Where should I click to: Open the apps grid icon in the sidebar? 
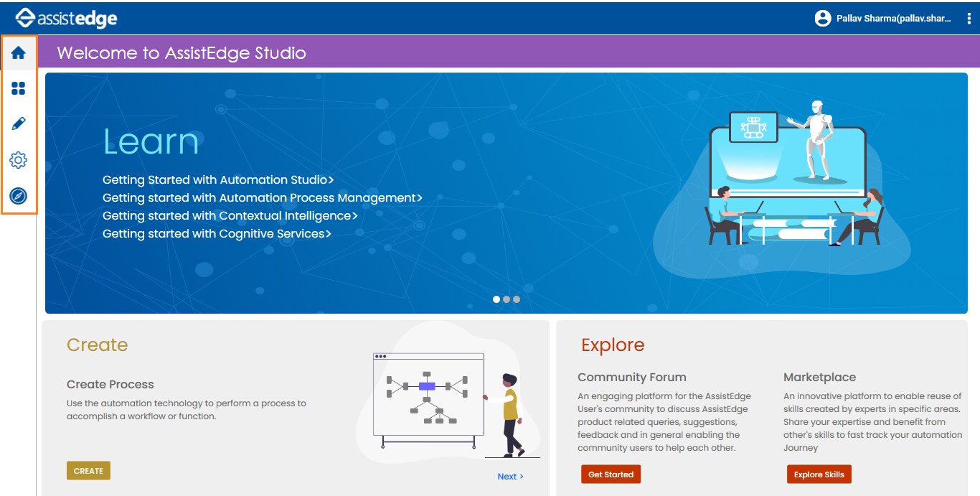(18, 88)
